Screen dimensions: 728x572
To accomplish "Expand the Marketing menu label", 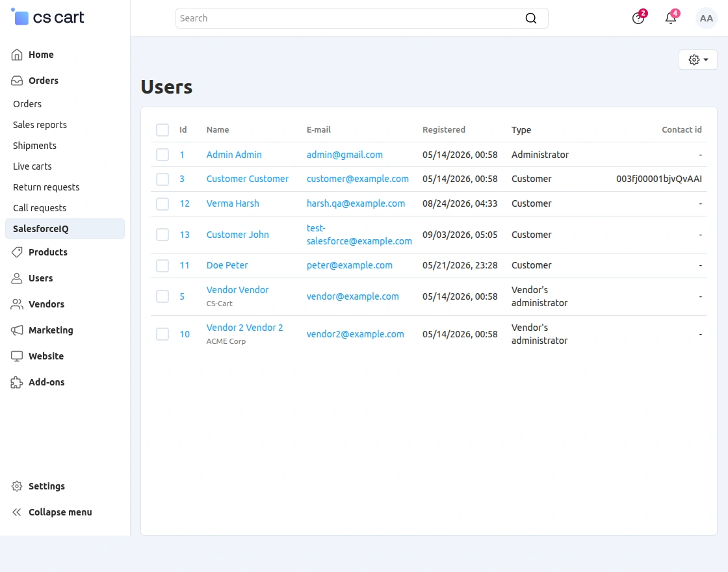I will coord(51,330).
